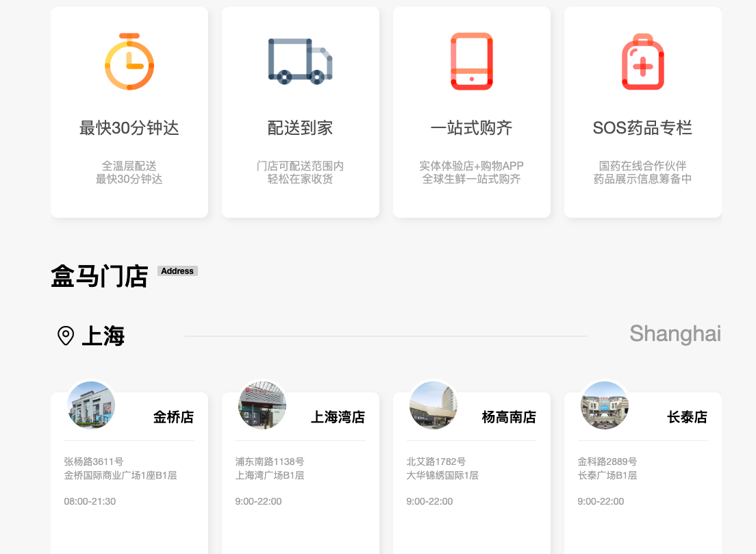Click 上海湾店 hours 9:00-22:00
The height and width of the screenshot is (554, 756).
pyautogui.click(x=258, y=501)
